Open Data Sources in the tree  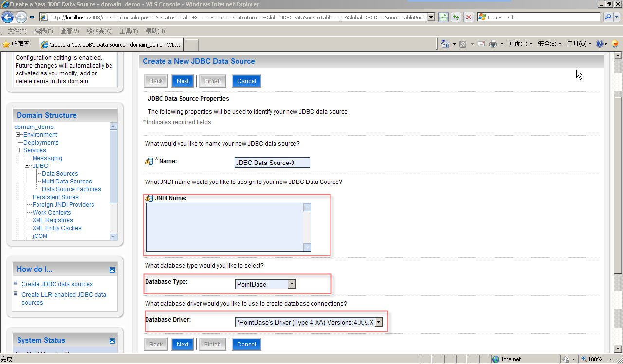[60, 174]
